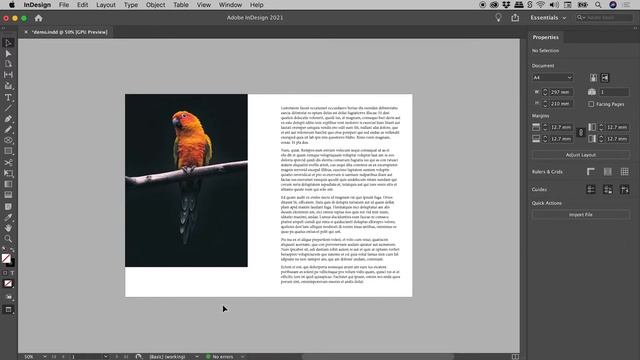Select the Properties panel tab
The width and height of the screenshot is (640, 360).
pyautogui.click(x=545, y=37)
